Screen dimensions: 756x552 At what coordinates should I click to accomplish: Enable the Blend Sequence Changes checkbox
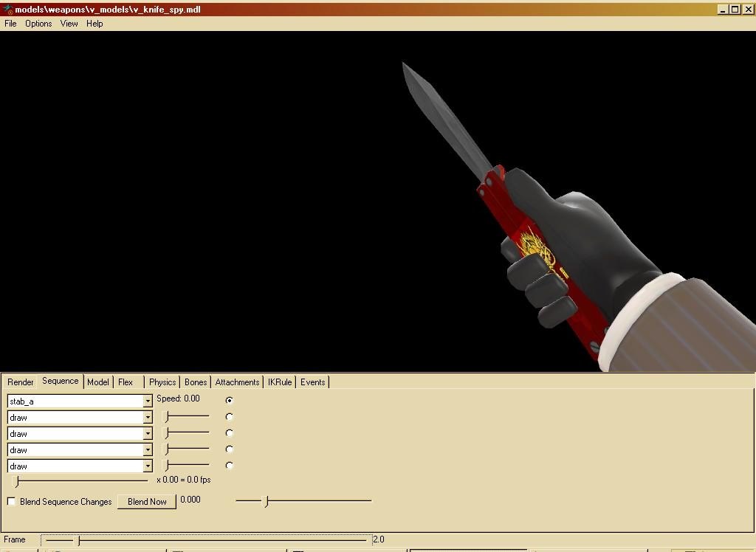(x=11, y=502)
